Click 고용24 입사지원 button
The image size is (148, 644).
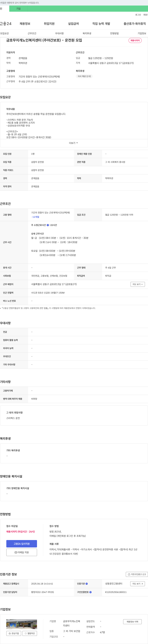click(22, 544)
